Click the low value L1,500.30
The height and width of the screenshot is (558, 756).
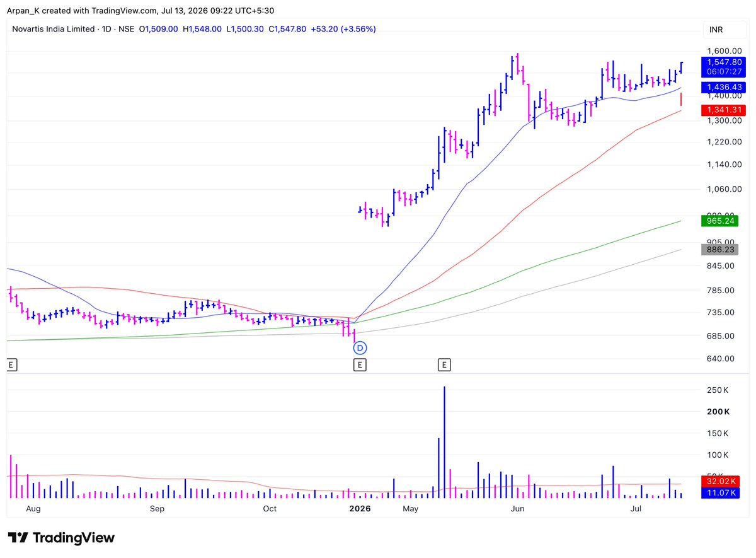pyautogui.click(x=245, y=28)
